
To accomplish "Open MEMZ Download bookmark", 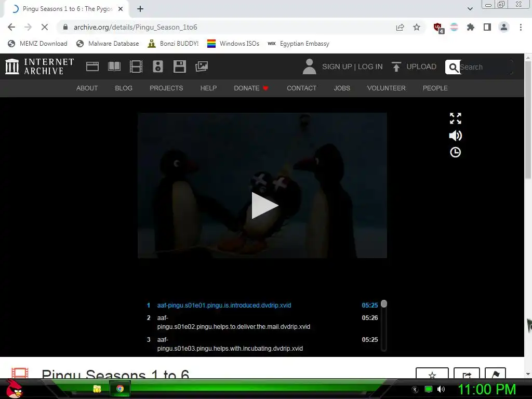I will pos(37,44).
